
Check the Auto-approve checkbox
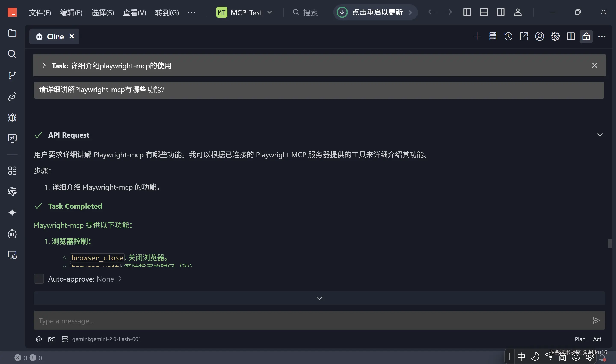[x=38, y=279]
